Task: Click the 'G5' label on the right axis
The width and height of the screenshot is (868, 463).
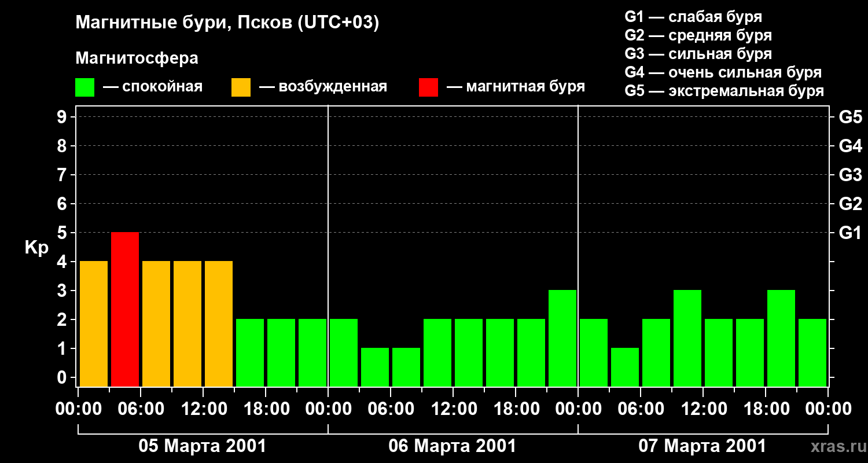Action: click(850, 117)
